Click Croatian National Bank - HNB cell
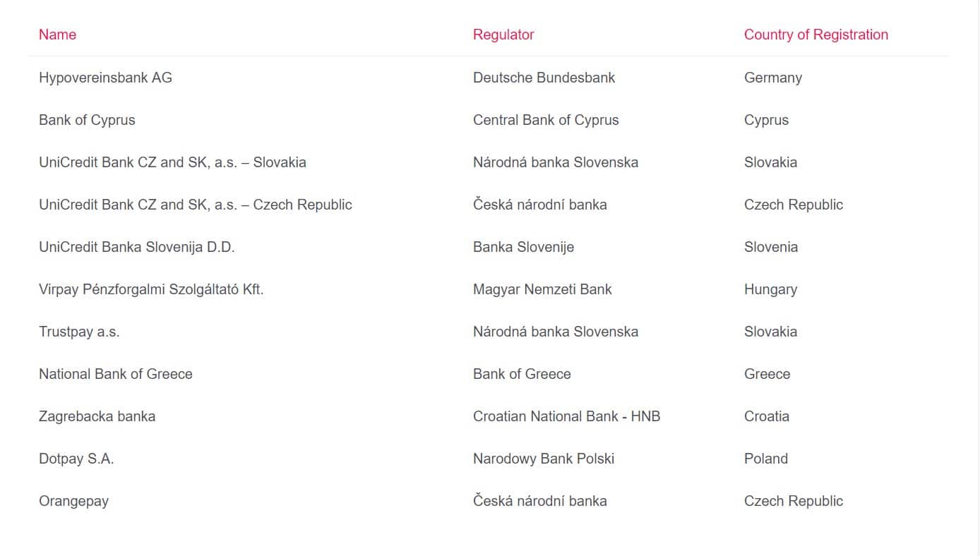The height and width of the screenshot is (556, 980). [x=566, y=416]
